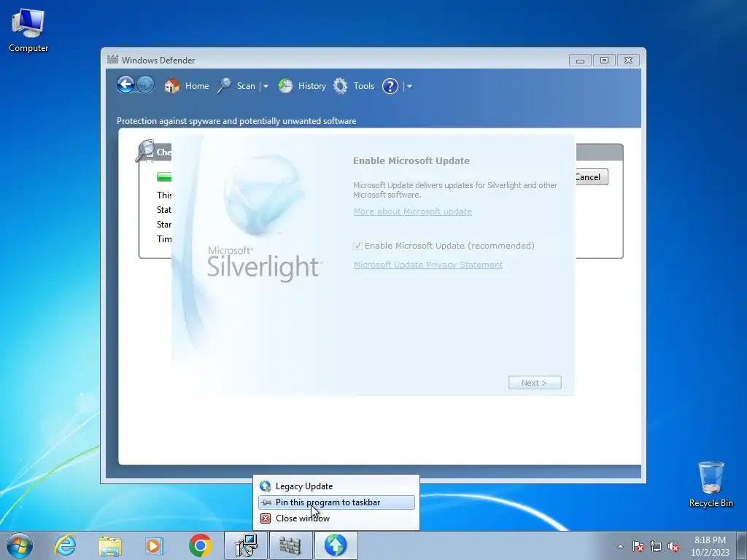Select the Recycle Bin desktop icon
747x560 pixels.
tap(711, 484)
